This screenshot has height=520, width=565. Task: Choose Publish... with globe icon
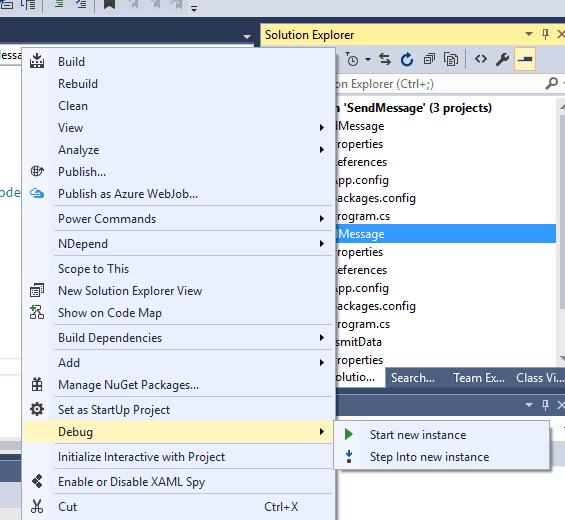(x=178, y=172)
